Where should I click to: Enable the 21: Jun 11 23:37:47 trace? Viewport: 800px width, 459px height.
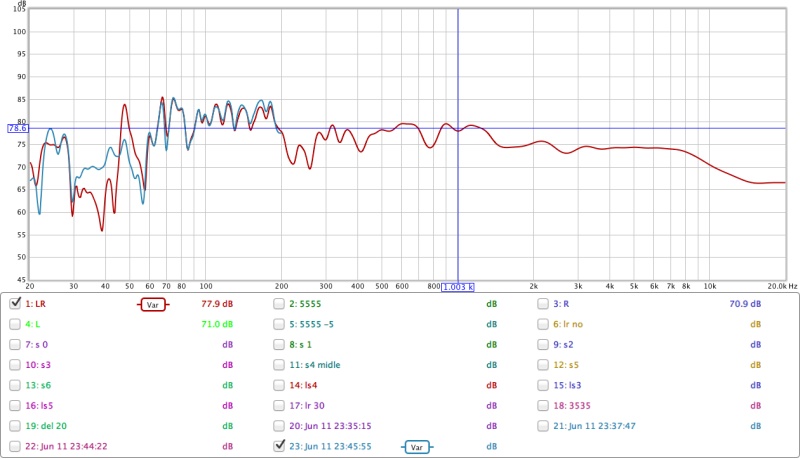(543, 426)
